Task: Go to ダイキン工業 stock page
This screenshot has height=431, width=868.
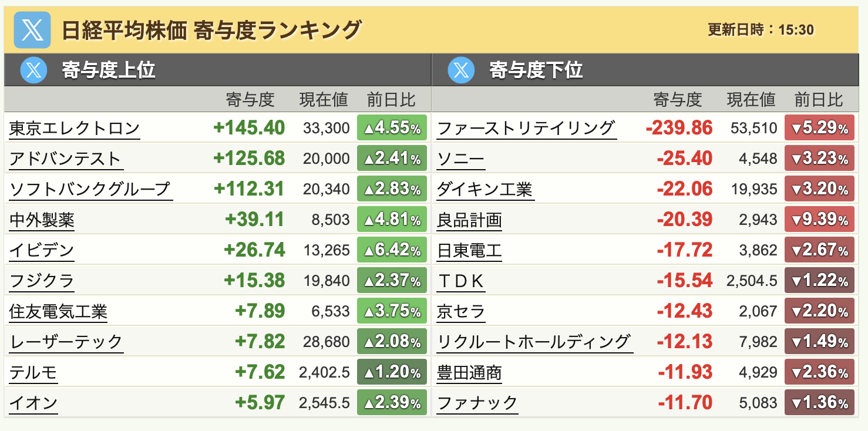Action: click(x=485, y=189)
